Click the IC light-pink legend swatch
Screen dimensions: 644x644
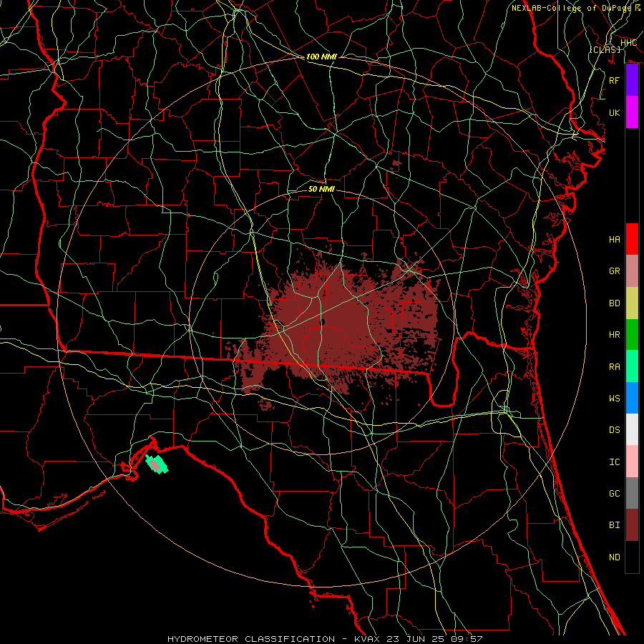[x=632, y=462]
